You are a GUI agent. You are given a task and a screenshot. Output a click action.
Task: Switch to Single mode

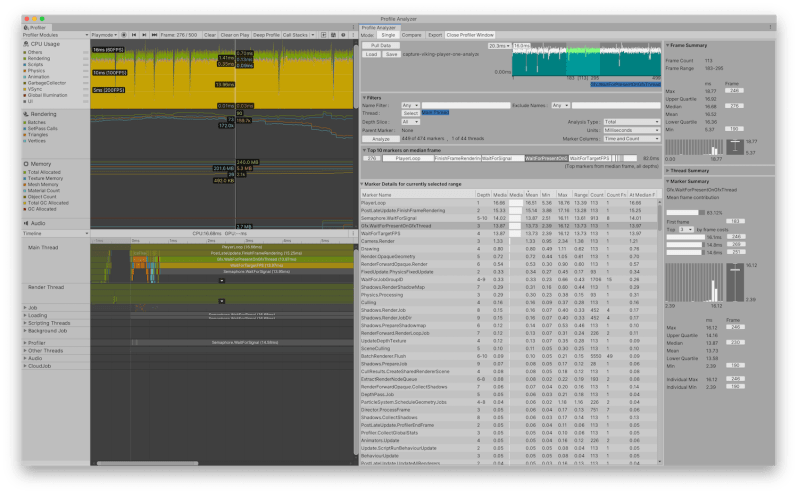[x=388, y=35]
